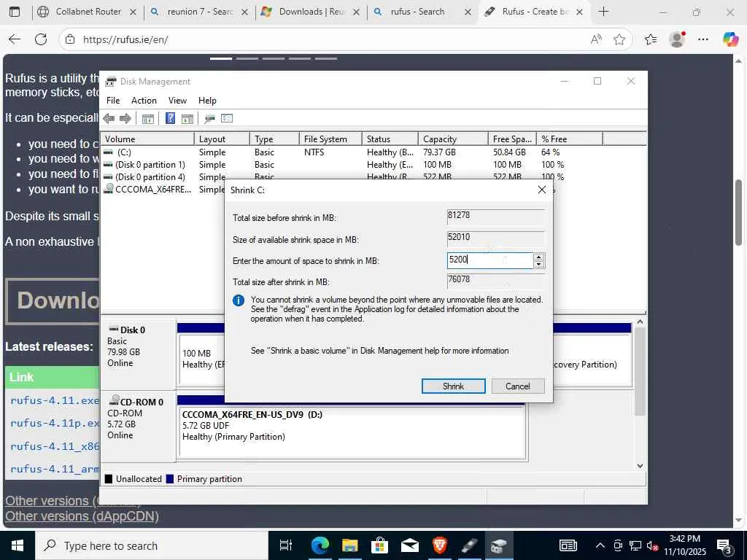
Task: Open the Action menu in Disk Management
Action: (x=144, y=101)
